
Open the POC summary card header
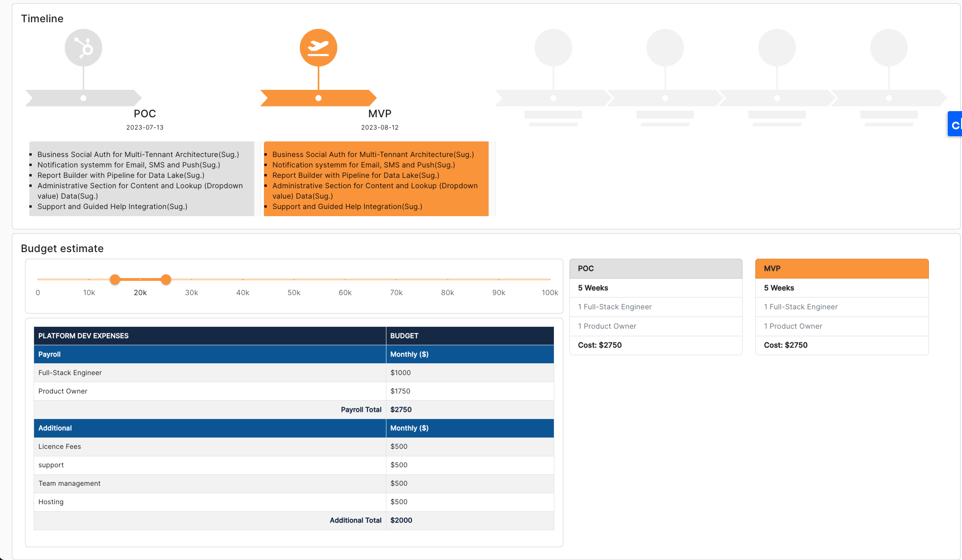[656, 269]
